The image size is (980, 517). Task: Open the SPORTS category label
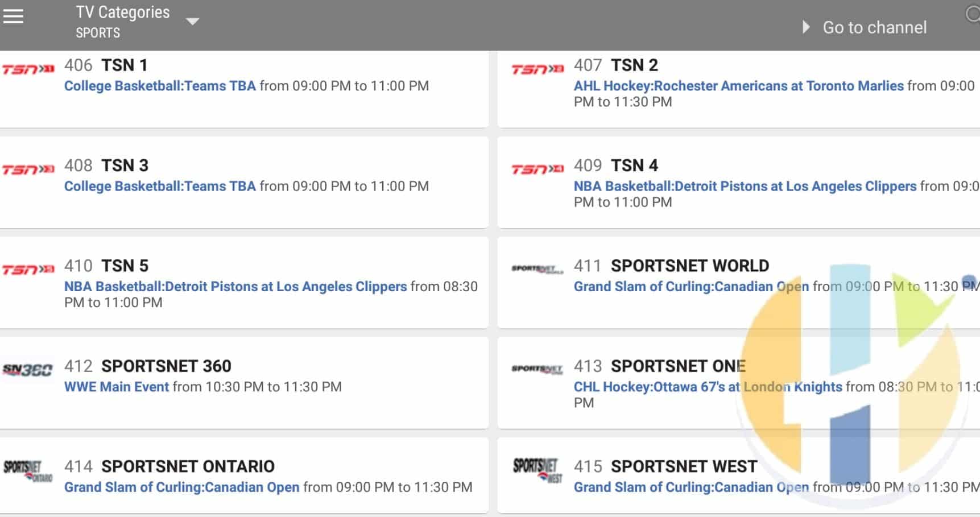click(98, 33)
